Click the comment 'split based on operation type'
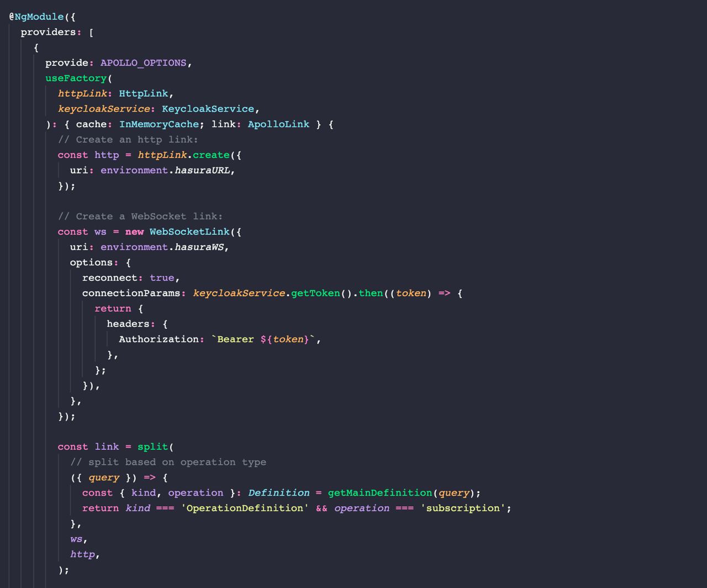This screenshot has height=588, width=707. (x=168, y=462)
